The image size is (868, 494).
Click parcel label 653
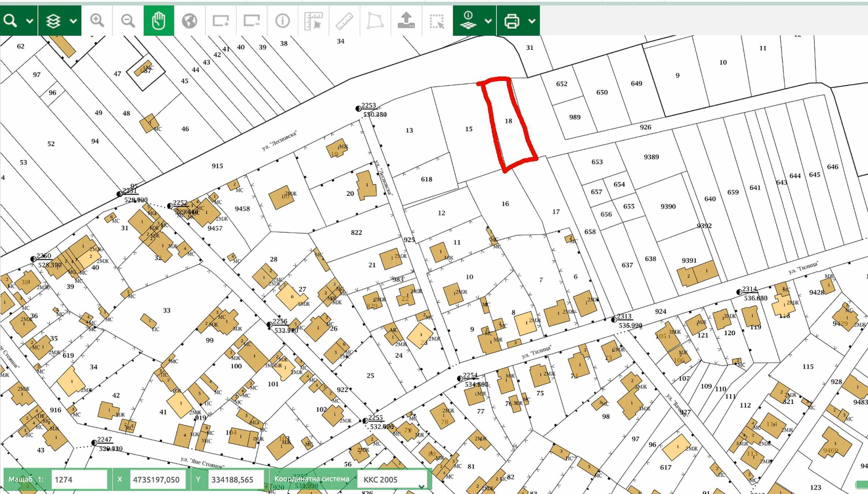click(x=597, y=162)
